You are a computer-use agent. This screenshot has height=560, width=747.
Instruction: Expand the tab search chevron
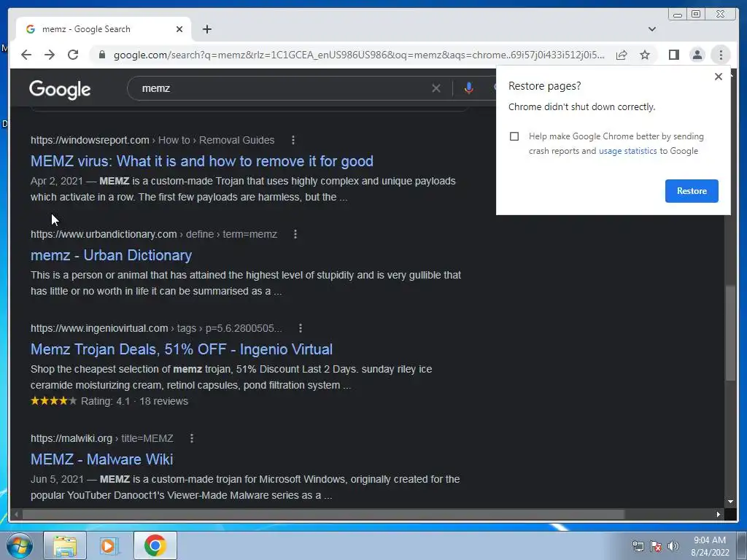(652, 29)
